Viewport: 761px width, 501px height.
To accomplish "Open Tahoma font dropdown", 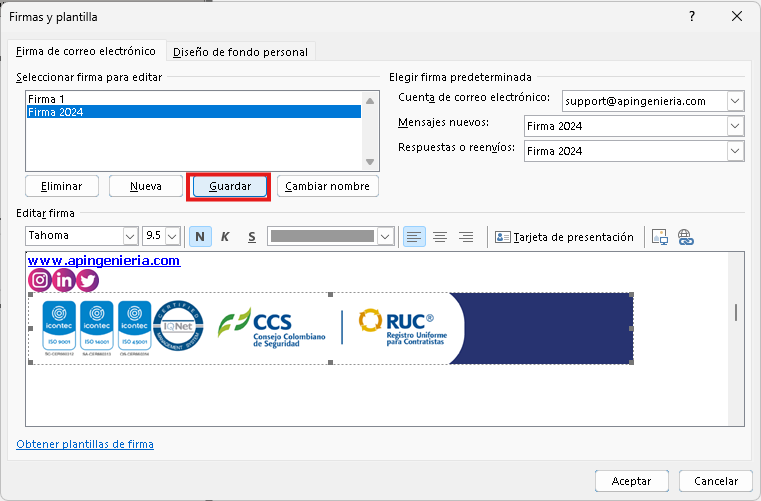I will pyautogui.click(x=130, y=236).
